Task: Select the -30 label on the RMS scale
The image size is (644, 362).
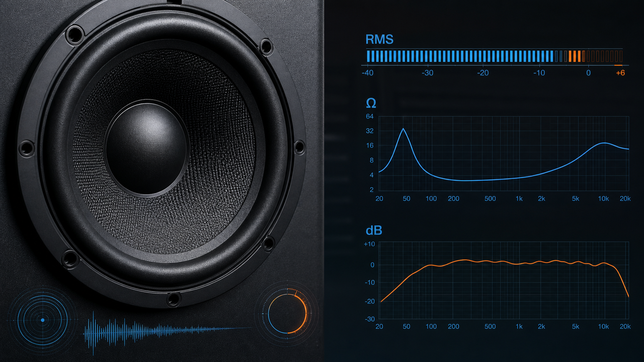Action: pyautogui.click(x=427, y=73)
